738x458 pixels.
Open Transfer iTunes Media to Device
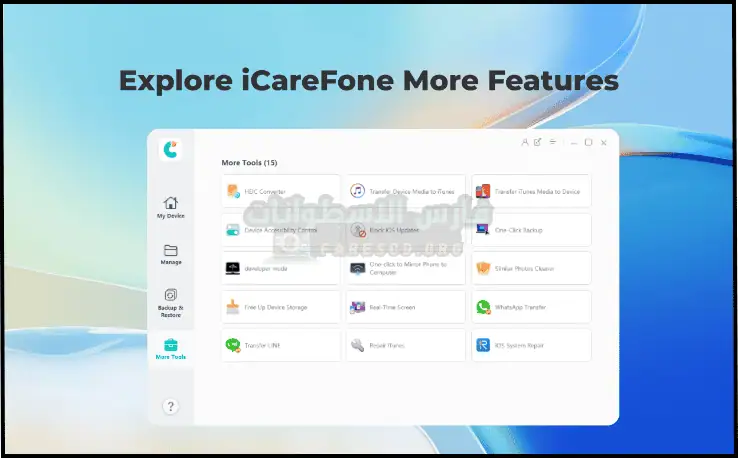[x=531, y=190]
